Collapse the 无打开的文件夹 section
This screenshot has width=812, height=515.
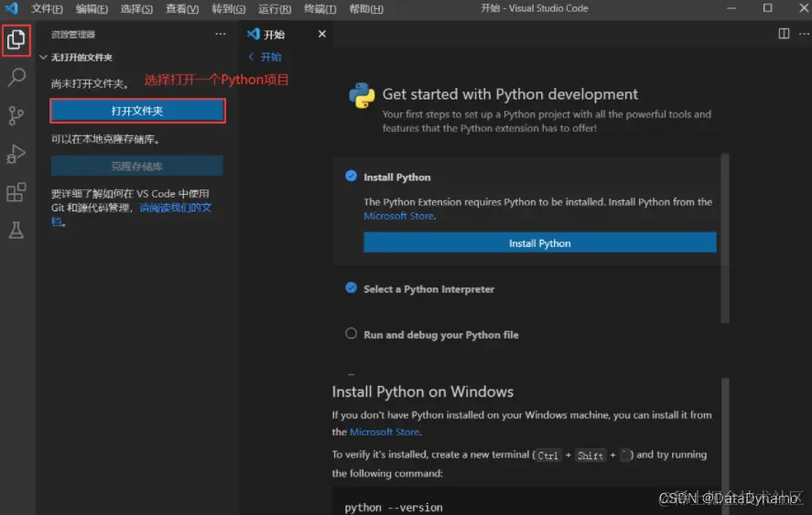click(x=43, y=58)
